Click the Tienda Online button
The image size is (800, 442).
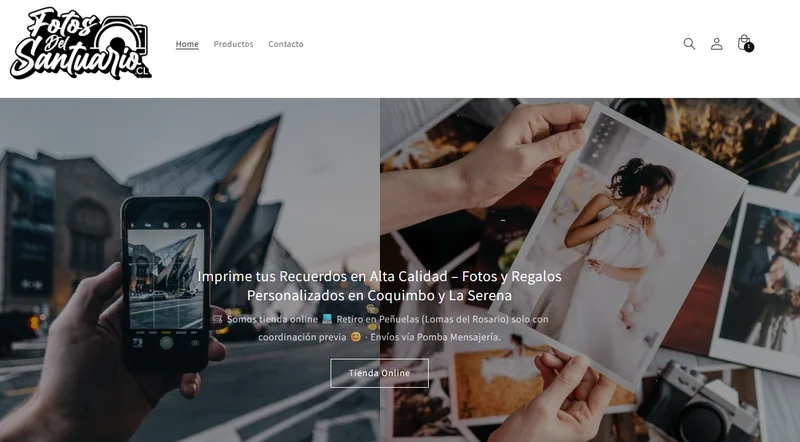tap(379, 373)
